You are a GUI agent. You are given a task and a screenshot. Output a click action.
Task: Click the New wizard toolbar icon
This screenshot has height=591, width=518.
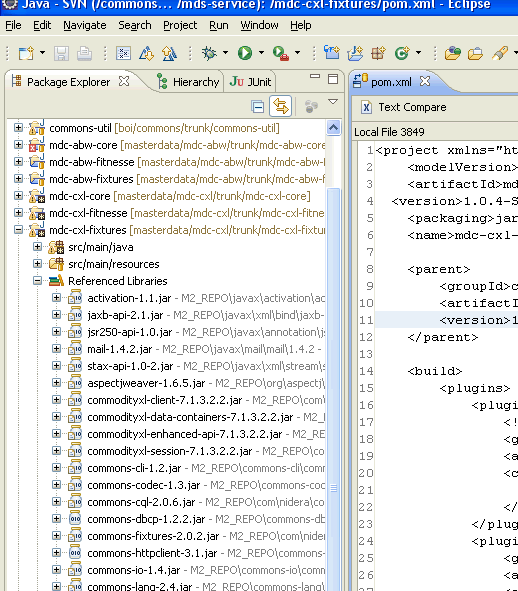tap(26, 53)
